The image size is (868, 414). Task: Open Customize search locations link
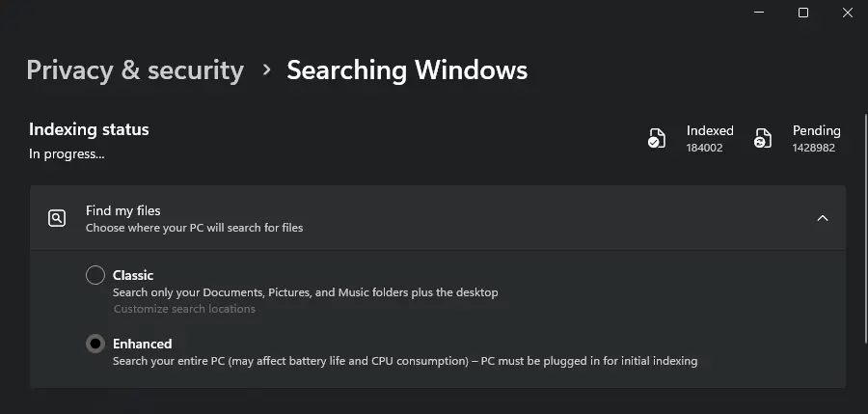184,309
